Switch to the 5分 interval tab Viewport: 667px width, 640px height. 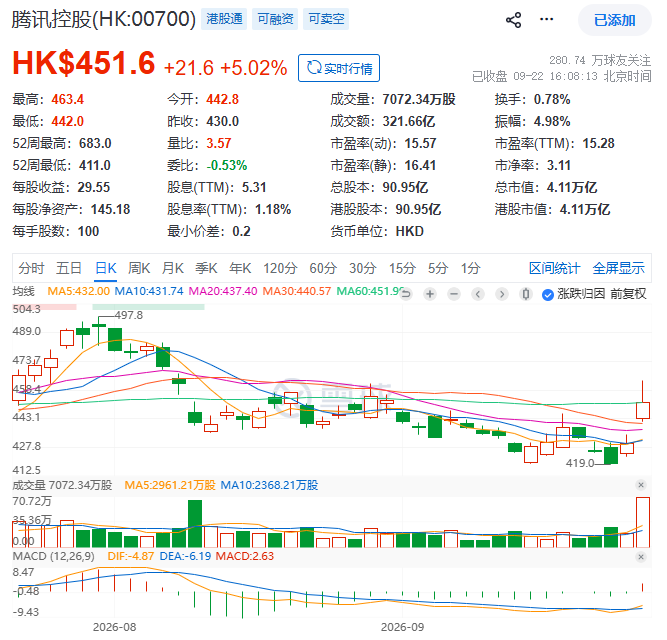[x=438, y=268]
